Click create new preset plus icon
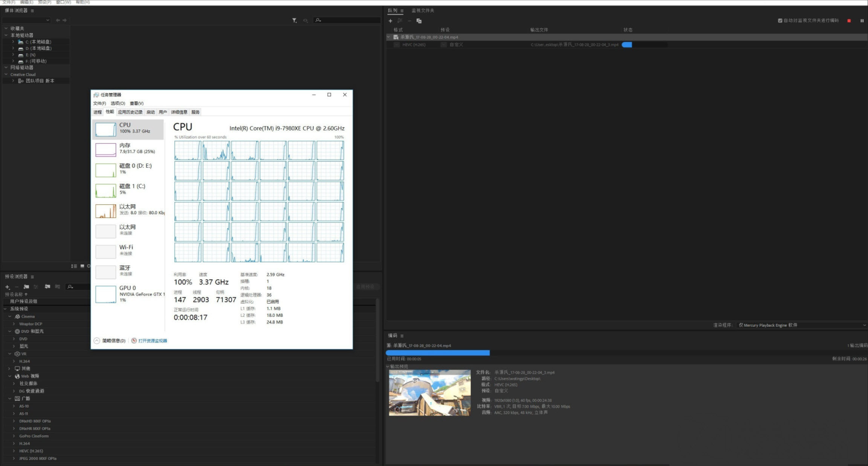 coord(7,287)
